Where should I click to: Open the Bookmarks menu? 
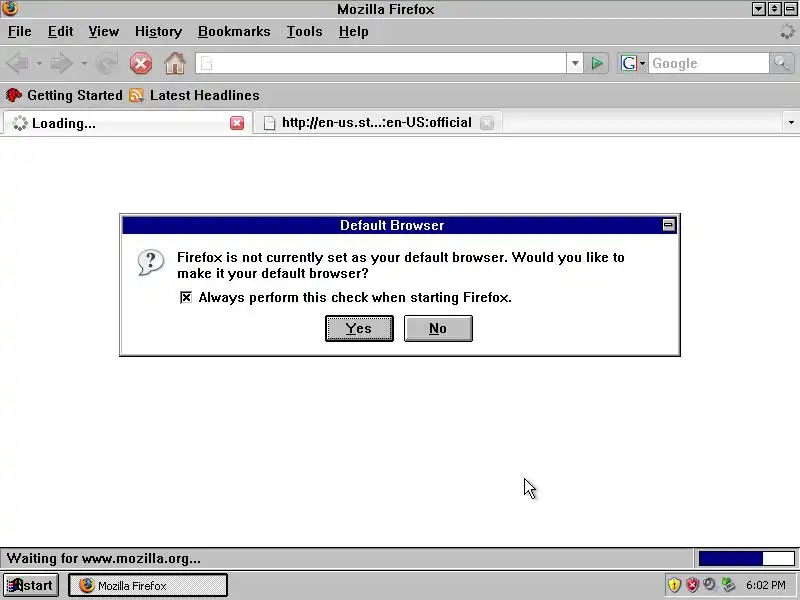[234, 32]
